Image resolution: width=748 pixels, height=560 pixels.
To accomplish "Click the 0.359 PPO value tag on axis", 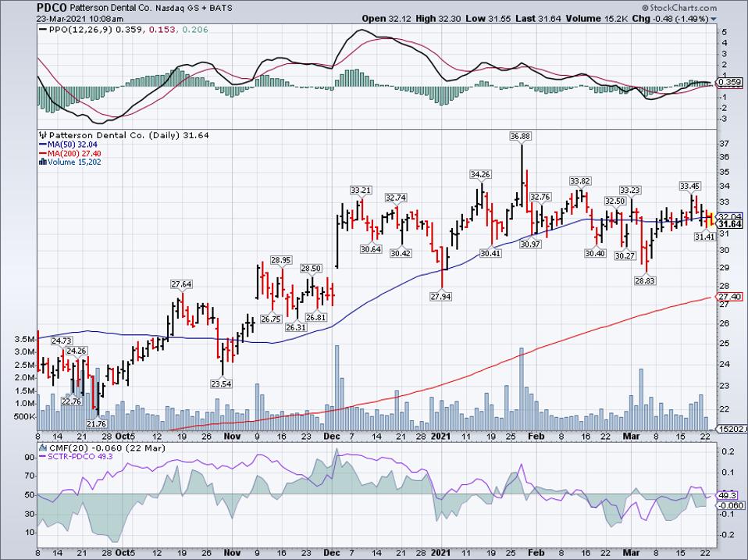I will pos(730,83).
